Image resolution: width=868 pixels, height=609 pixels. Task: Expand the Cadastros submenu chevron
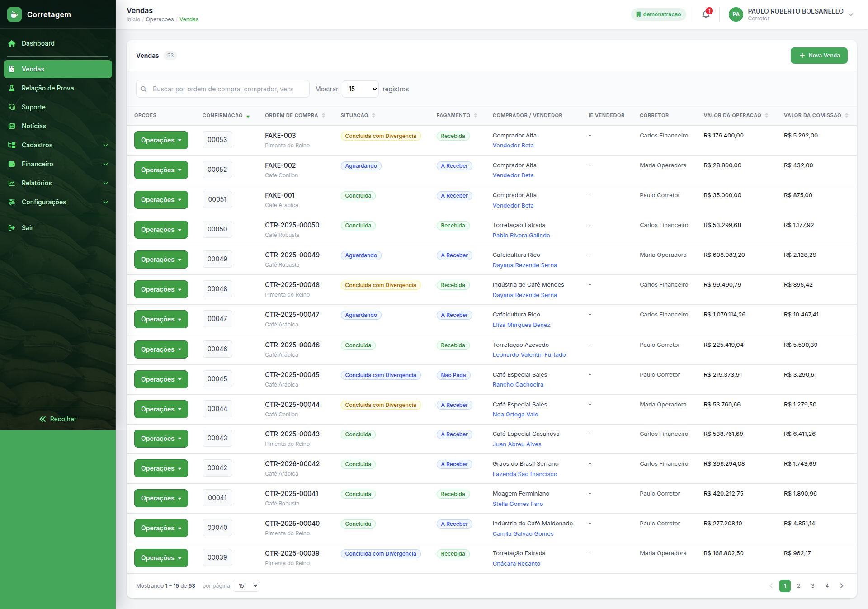coord(106,145)
